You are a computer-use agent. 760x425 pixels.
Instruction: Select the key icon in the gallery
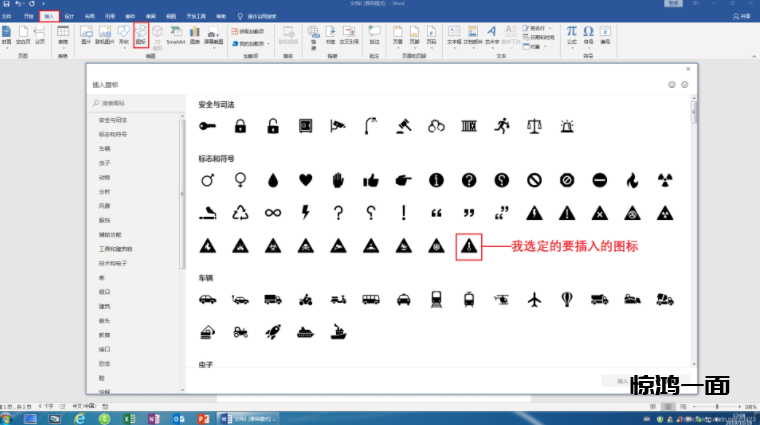(207, 126)
